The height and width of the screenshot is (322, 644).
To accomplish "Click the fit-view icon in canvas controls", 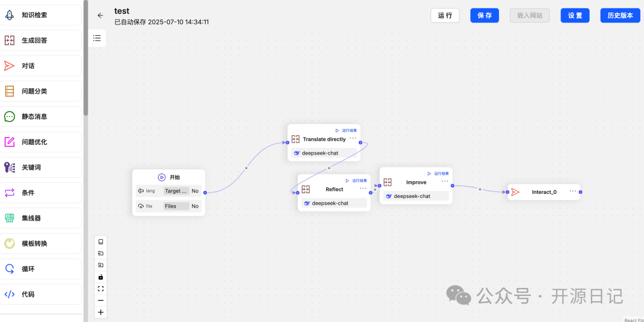I will pyautogui.click(x=101, y=289).
